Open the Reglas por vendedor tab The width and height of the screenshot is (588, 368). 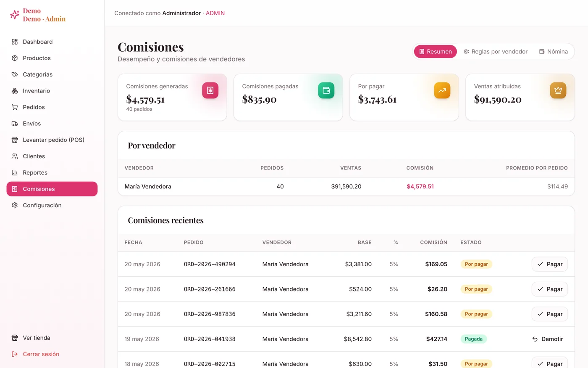tap(496, 52)
